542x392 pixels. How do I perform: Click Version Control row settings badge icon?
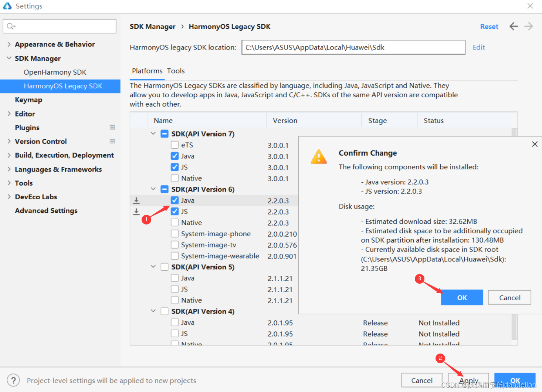[x=112, y=141]
